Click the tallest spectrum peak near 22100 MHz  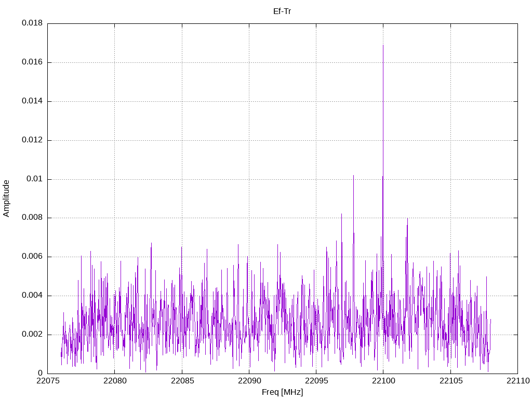point(383,45)
